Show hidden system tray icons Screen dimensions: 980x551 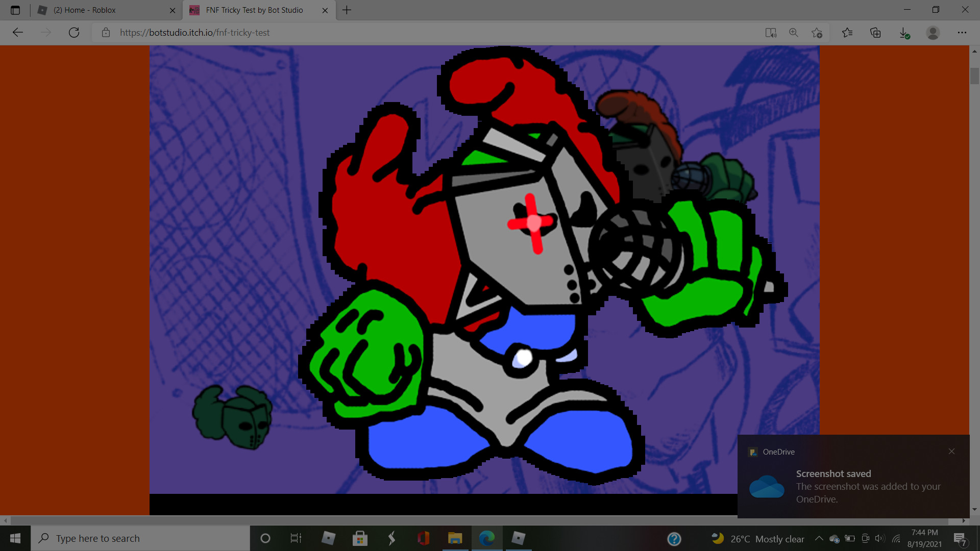[x=819, y=538]
